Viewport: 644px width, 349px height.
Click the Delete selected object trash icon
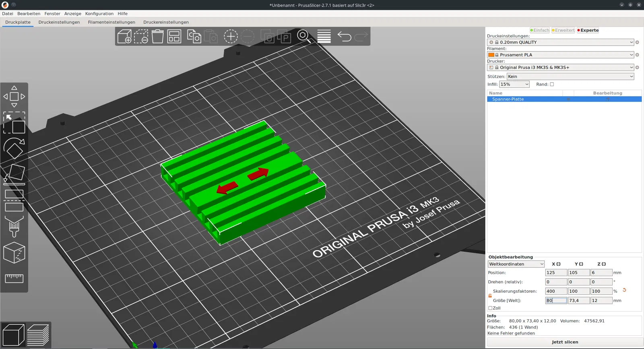click(157, 37)
